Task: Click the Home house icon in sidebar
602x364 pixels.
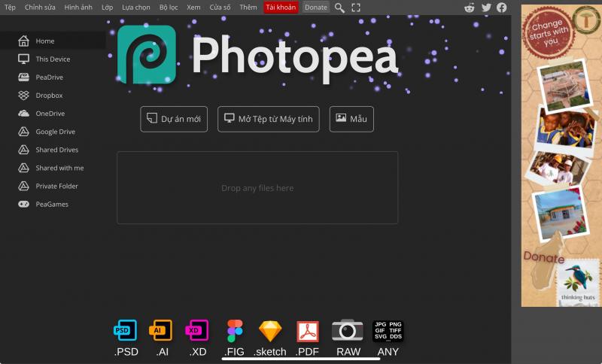Action: click(x=23, y=41)
